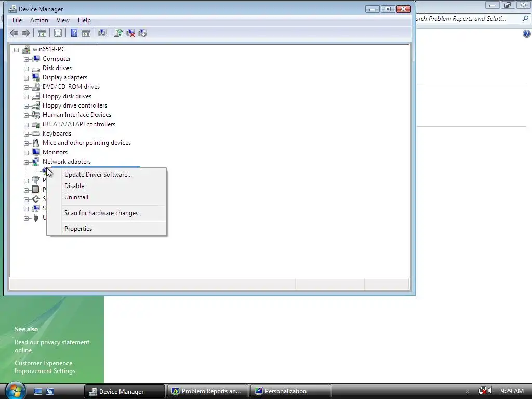Select the Keyboards category icon
Screen dimensions: 532x399
coord(36,134)
